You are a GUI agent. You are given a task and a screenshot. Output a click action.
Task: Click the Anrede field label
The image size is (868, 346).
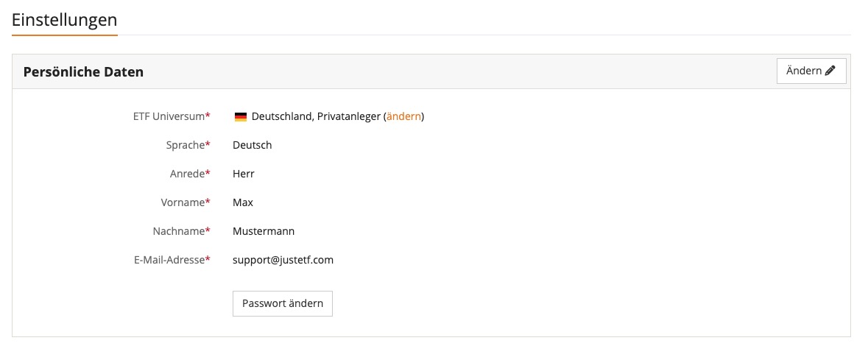point(186,174)
